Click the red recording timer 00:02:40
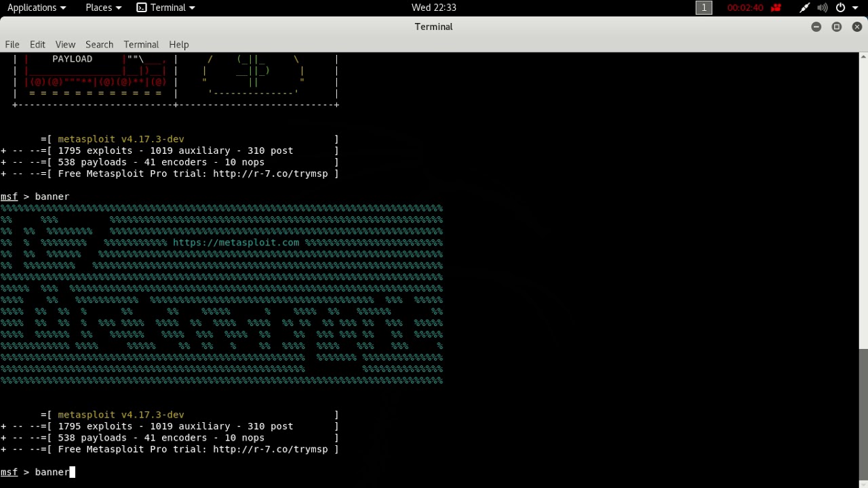This screenshot has height=488, width=868. coord(745,7)
